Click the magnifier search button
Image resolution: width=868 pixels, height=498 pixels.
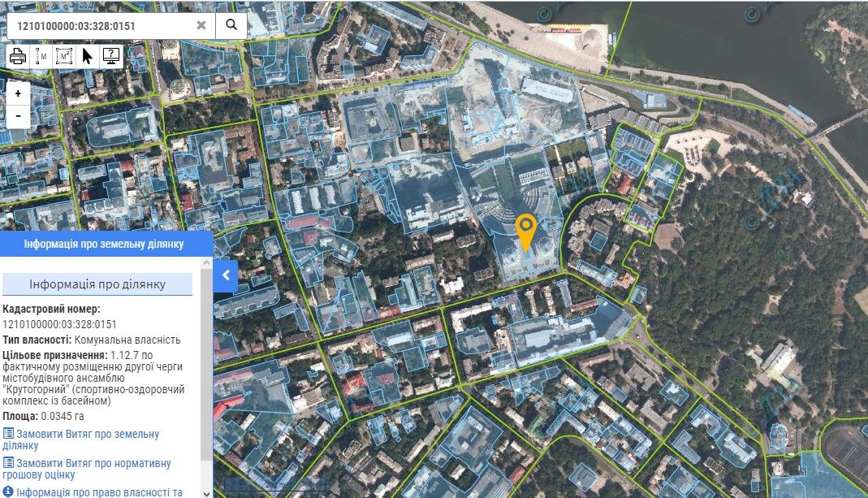(231, 25)
